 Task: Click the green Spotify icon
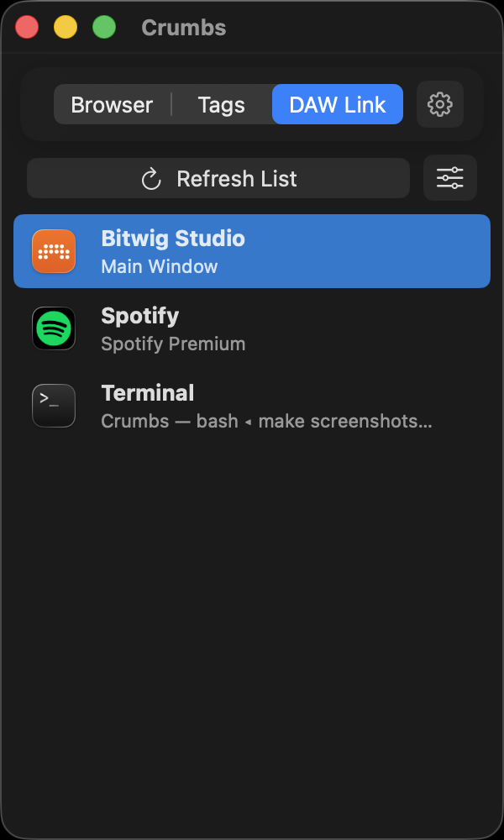click(54, 328)
